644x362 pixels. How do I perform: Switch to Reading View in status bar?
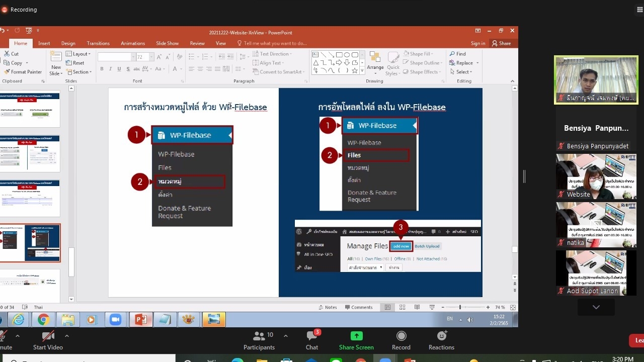click(417, 307)
